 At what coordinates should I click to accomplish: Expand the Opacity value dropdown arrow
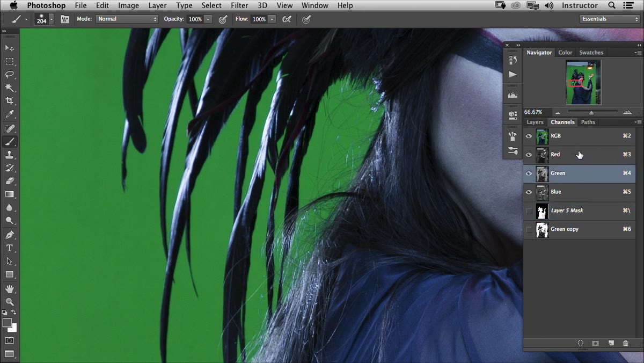click(x=208, y=19)
